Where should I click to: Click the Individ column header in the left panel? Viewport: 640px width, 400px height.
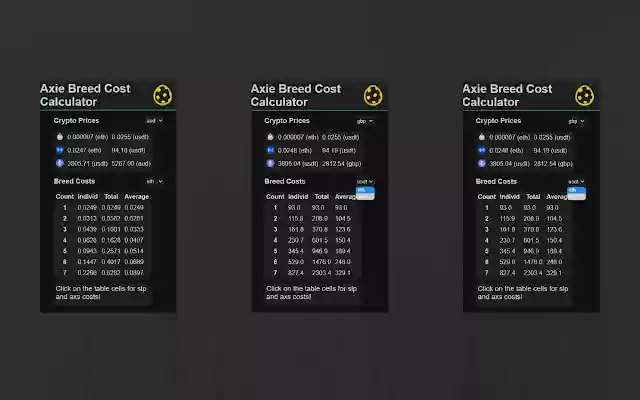click(x=87, y=197)
